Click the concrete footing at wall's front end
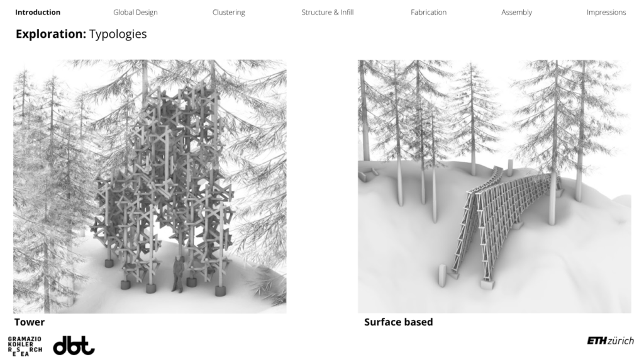 (x=487, y=285)
